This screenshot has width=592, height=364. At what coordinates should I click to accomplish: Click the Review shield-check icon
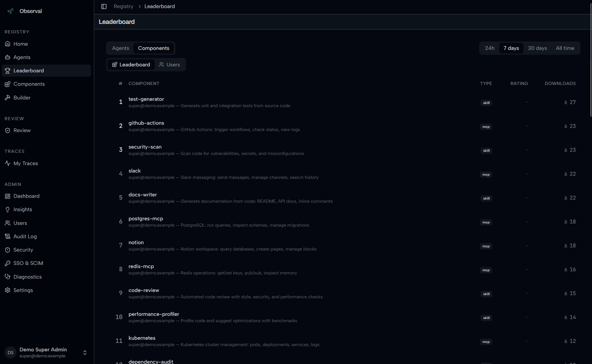(7, 130)
